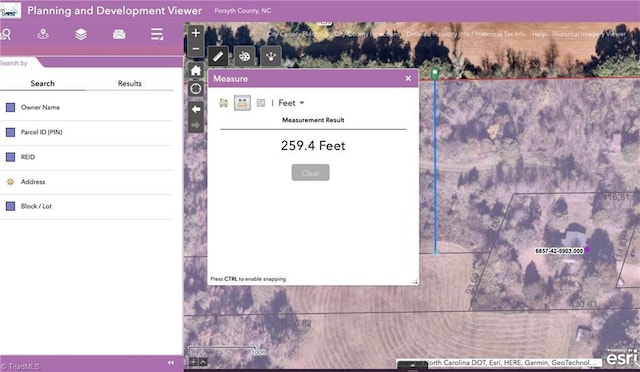Screen dimensions: 640x372
Task: Click the green measurement start marker
Action: coord(435,74)
